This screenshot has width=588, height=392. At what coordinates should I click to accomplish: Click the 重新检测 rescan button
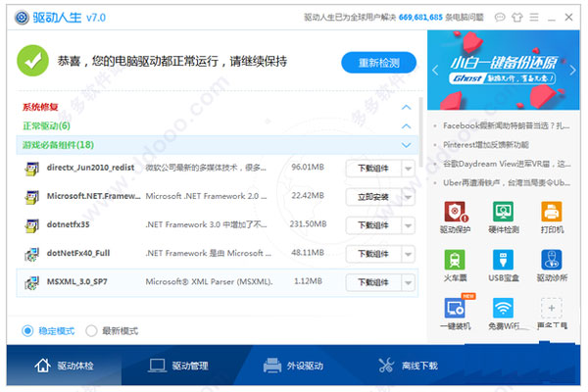[x=378, y=63]
